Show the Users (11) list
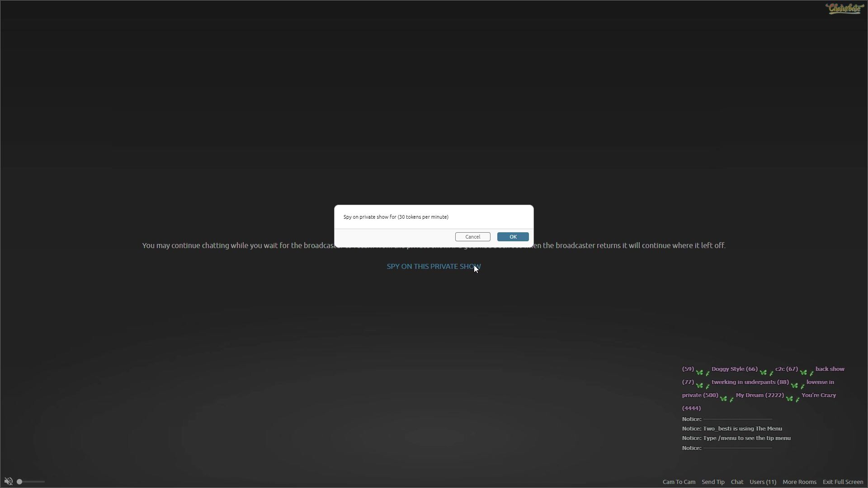 [763, 482]
